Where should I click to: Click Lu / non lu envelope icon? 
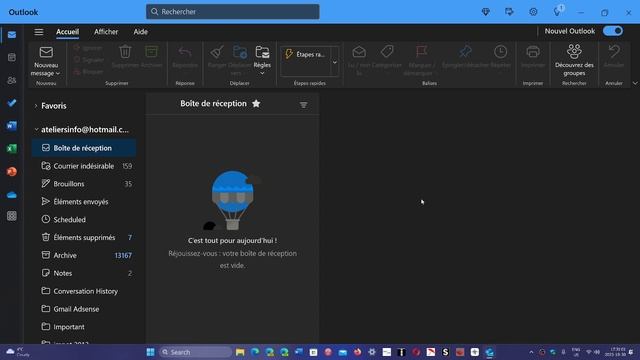coord(359,52)
